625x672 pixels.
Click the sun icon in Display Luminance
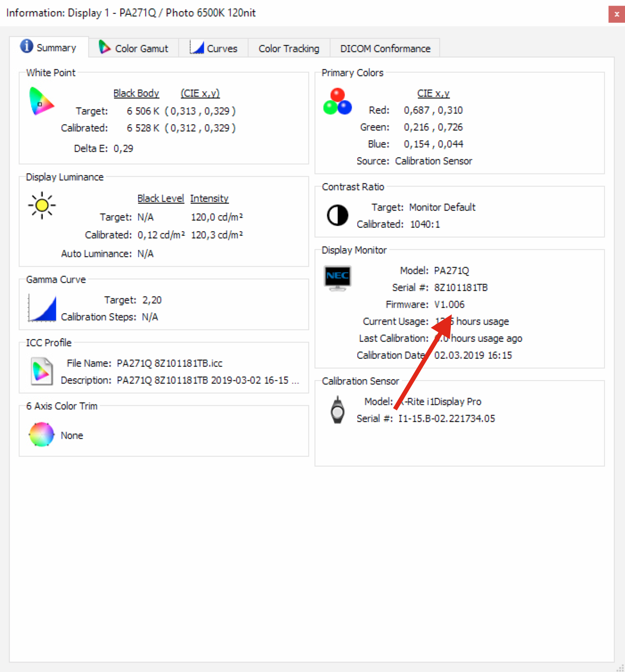pos(42,205)
